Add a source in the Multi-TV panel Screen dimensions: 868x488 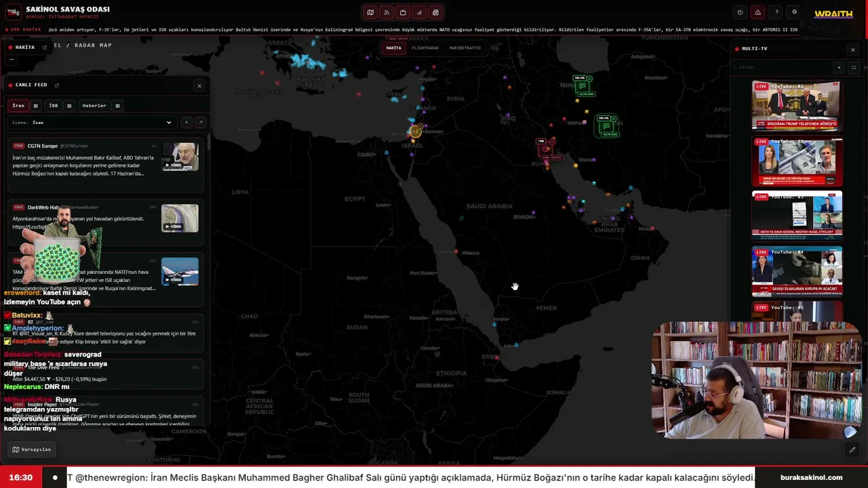click(x=839, y=67)
